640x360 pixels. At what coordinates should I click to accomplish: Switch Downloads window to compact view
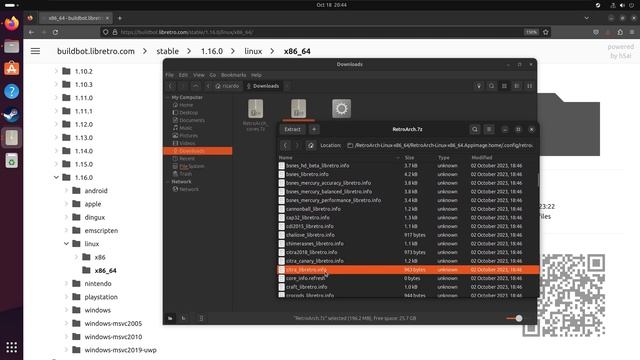point(529,86)
